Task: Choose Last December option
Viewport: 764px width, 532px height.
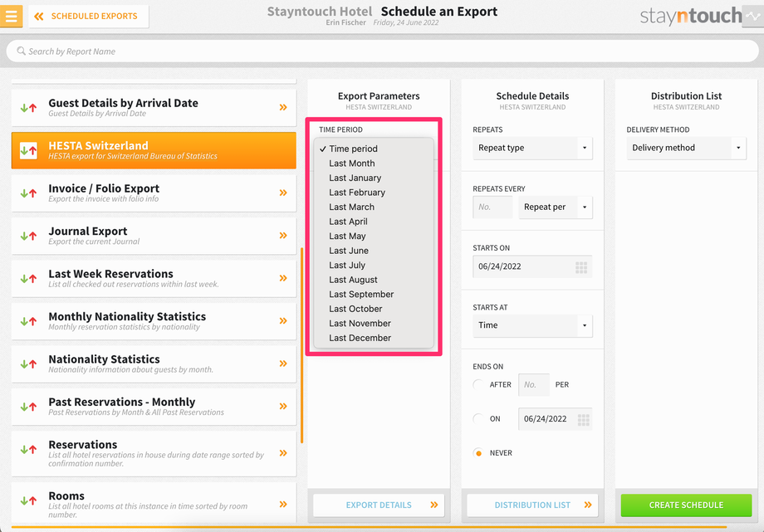Action: tap(373, 338)
